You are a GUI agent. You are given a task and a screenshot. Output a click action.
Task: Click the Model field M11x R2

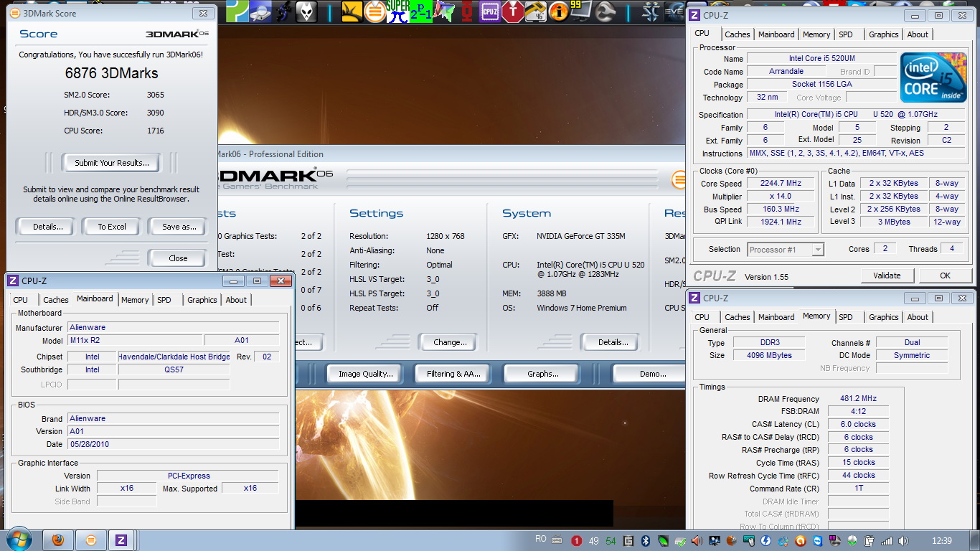tap(135, 340)
